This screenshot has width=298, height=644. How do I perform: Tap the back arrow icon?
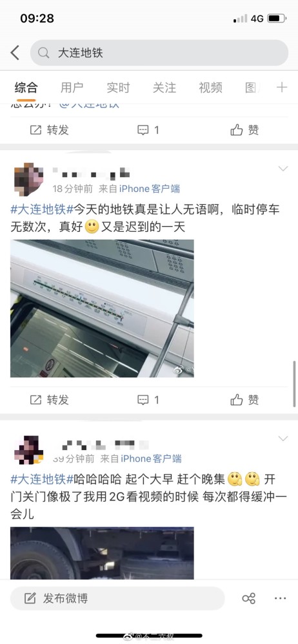click(x=15, y=53)
